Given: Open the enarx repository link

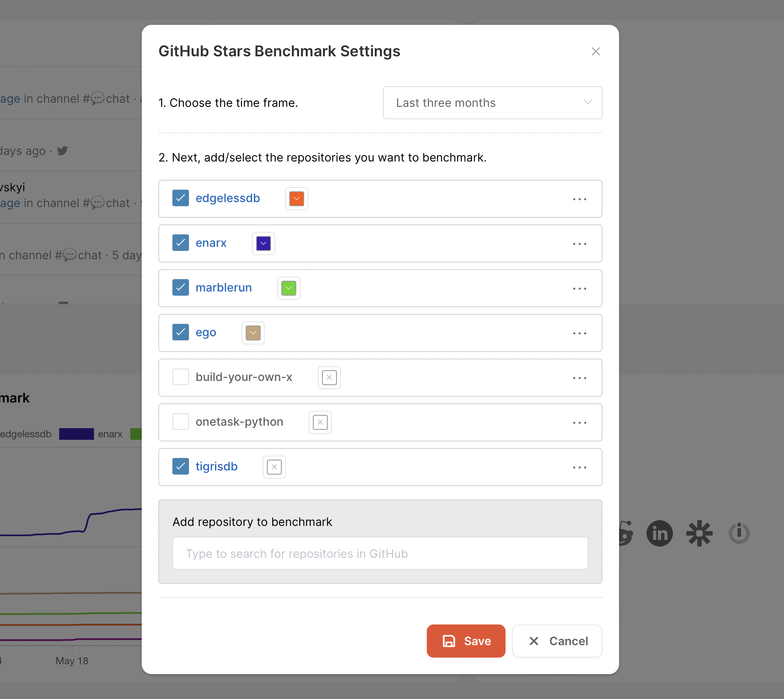Looking at the screenshot, I should coord(211,243).
